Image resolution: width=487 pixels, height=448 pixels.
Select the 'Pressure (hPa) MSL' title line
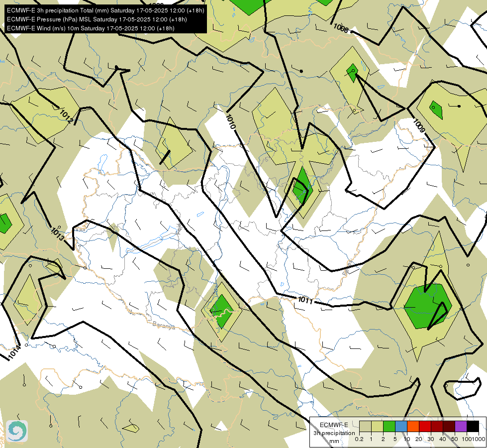tap(97, 19)
